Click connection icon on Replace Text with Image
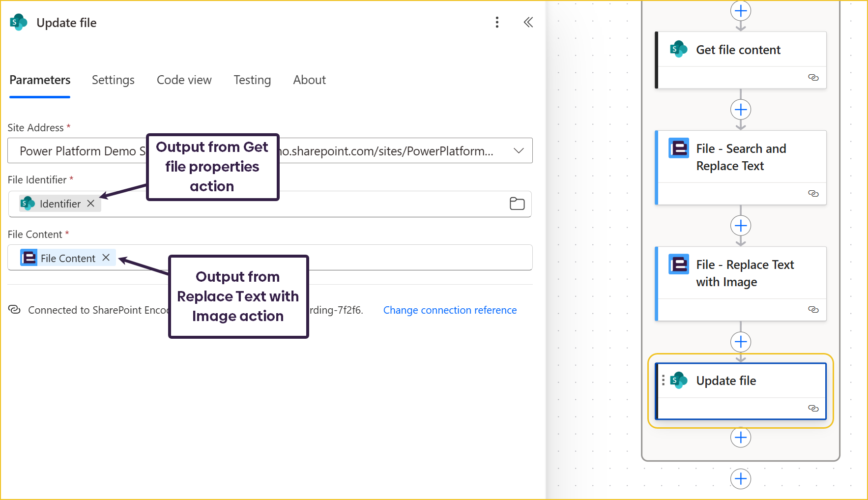The height and width of the screenshot is (500, 868). (x=813, y=310)
